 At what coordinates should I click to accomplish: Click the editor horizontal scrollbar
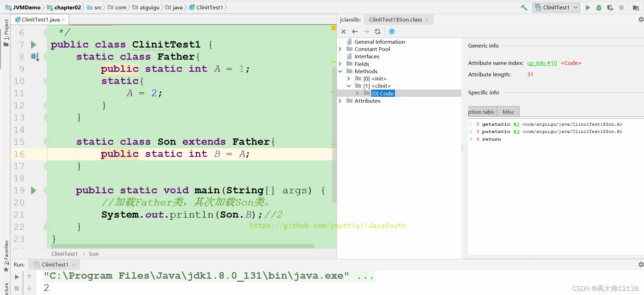click(182, 246)
